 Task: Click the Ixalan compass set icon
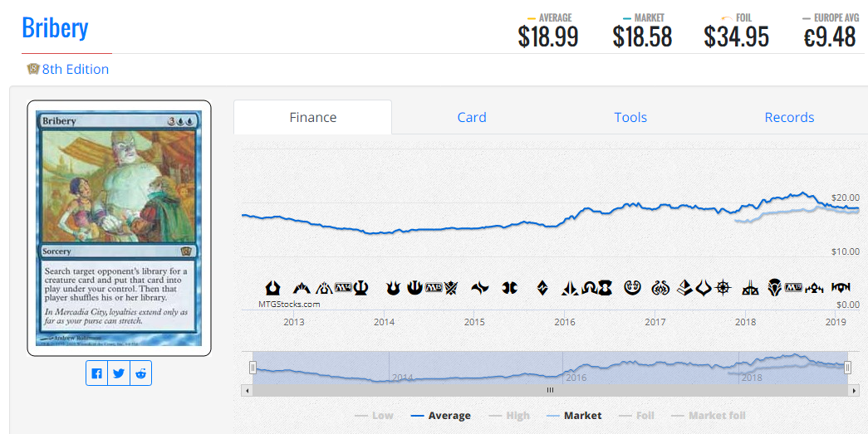723,288
